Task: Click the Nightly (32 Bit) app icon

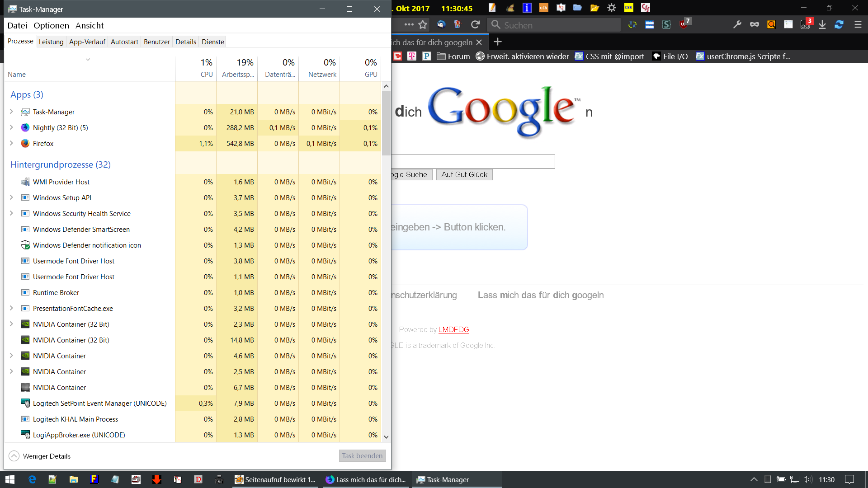Action: click(25, 128)
